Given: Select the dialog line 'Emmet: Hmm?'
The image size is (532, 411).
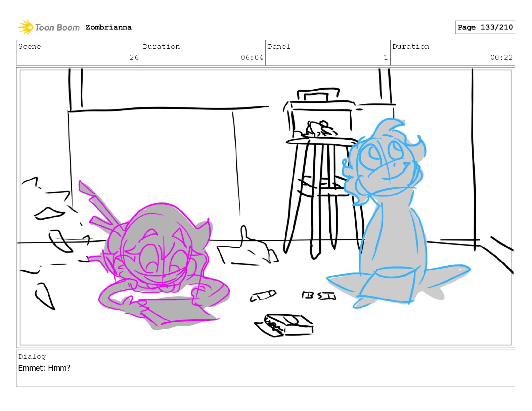Looking at the screenshot, I should tap(44, 368).
